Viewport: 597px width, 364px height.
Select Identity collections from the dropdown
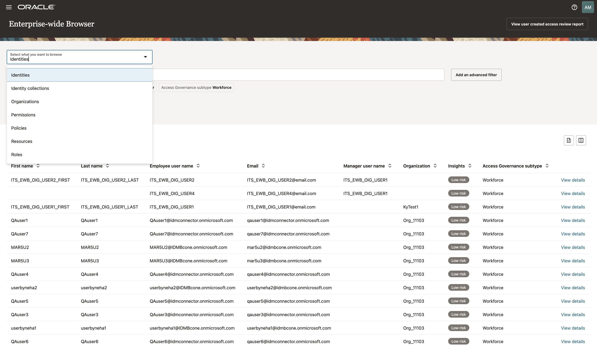[x=30, y=88]
